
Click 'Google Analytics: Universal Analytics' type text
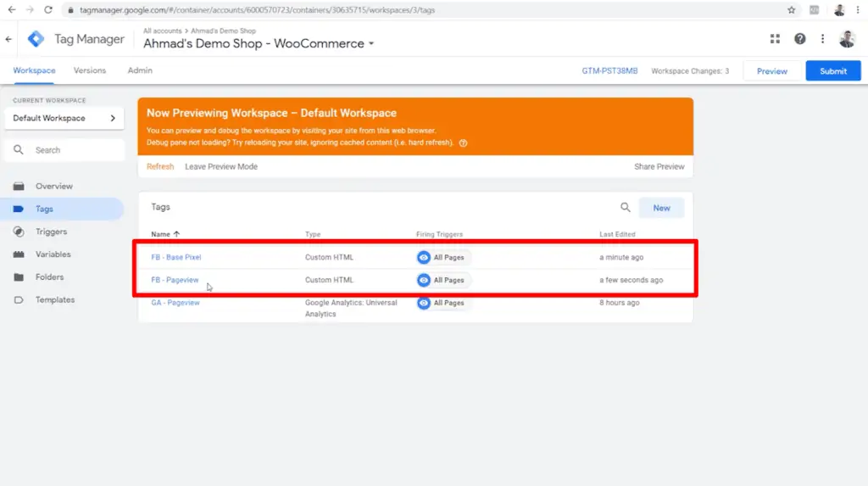351,308
